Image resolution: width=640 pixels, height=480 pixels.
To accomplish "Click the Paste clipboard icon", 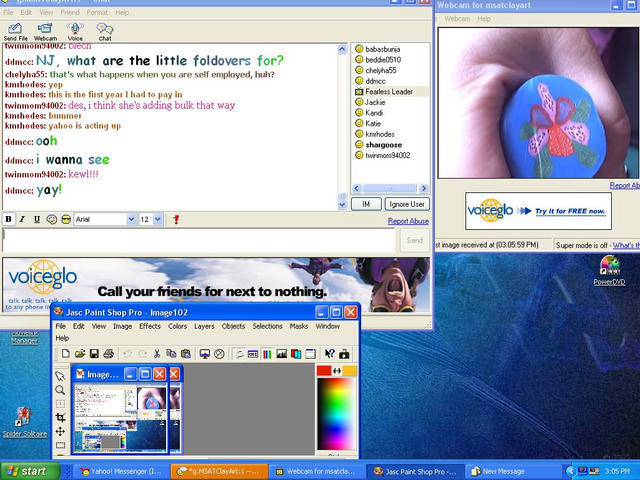I will pyautogui.click(x=186, y=353).
